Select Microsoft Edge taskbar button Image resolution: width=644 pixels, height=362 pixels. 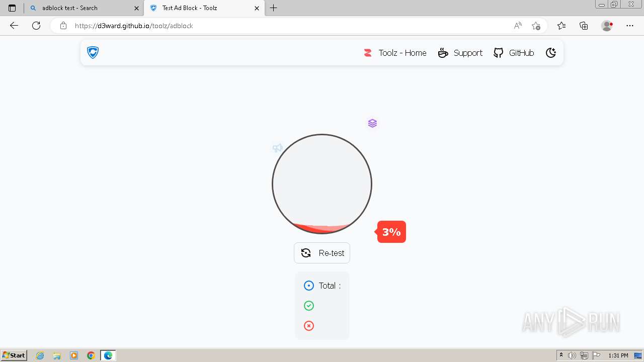click(108, 355)
